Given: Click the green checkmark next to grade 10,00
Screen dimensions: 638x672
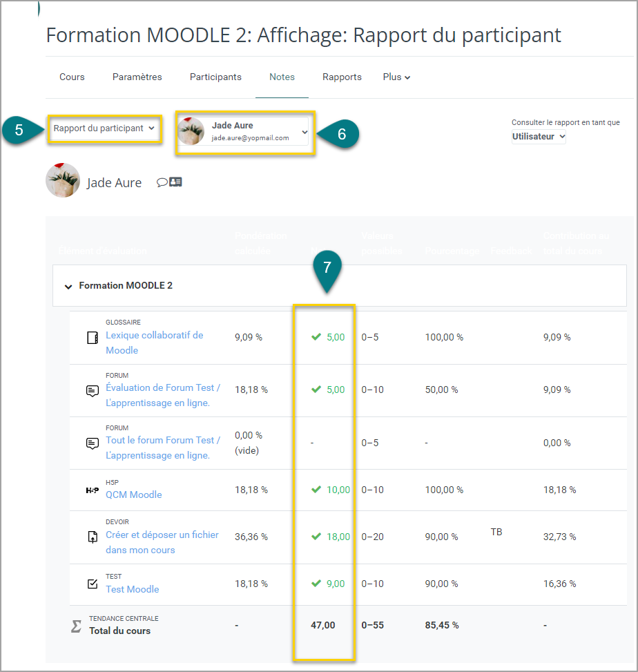Looking at the screenshot, I should tap(316, 490).
